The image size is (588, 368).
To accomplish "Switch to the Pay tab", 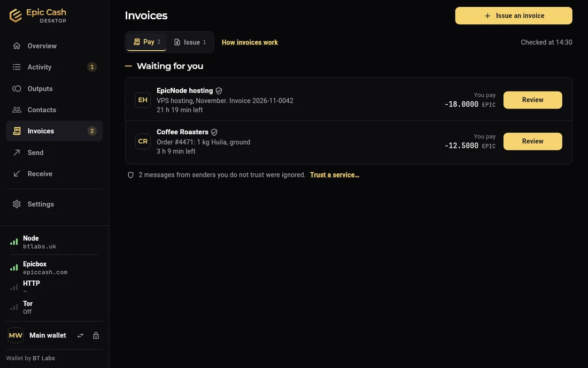I will click(146, 42).
